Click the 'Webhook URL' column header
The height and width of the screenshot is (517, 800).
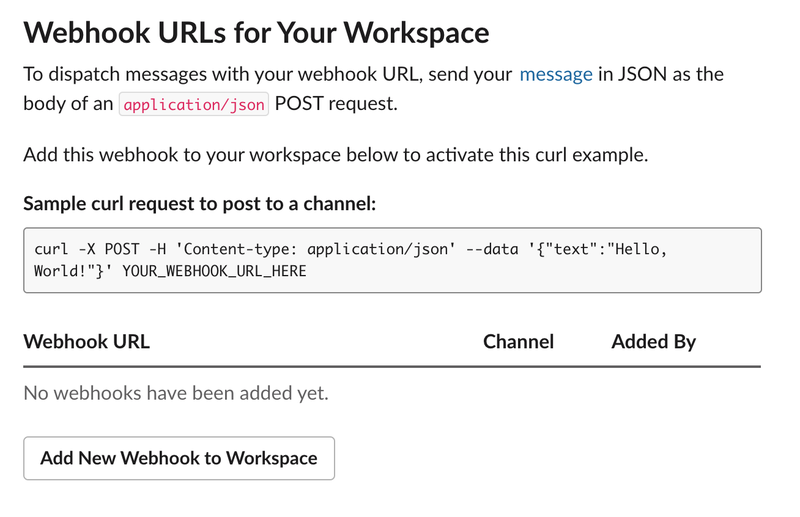tap(87, 341)
